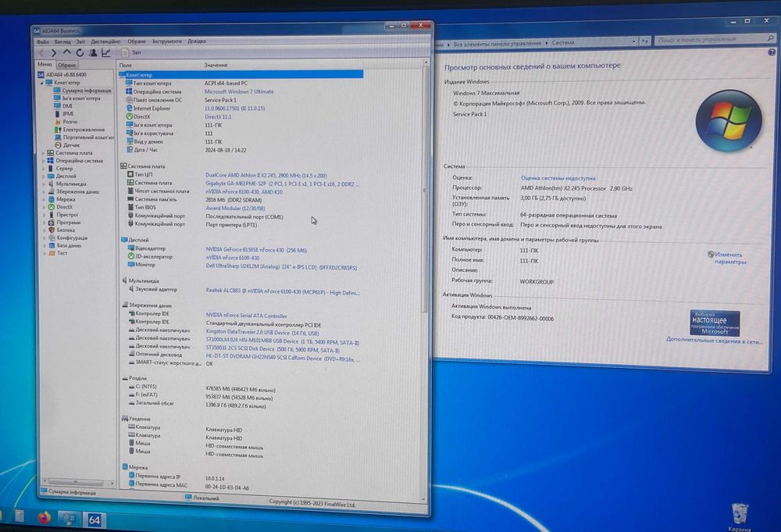781x532 pixels.
Task: Click the Конфігурація icon in the tree
Action: (x=52, y=237)
